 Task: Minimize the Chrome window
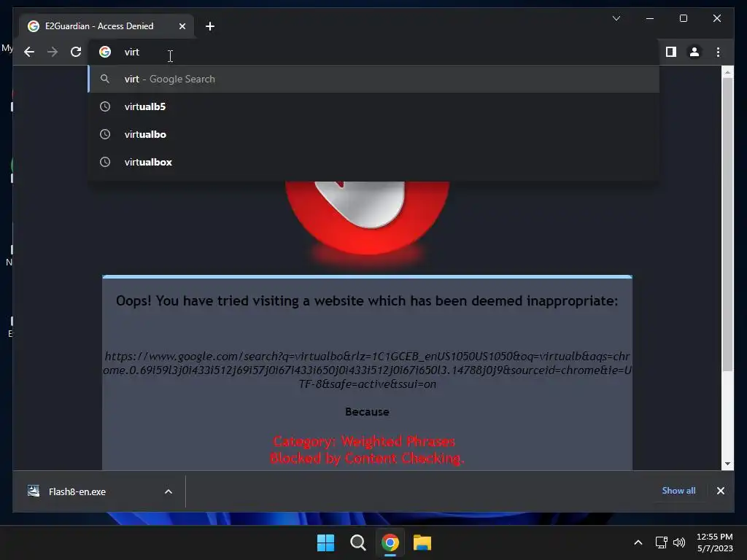point(650,18)
